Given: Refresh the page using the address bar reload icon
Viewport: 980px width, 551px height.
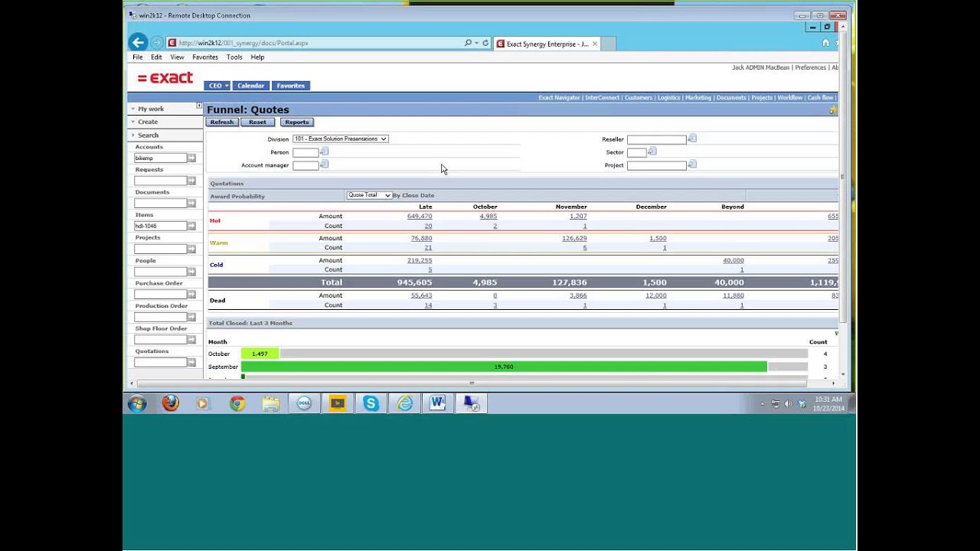Looking at the screenshot, I should point(485,43).
